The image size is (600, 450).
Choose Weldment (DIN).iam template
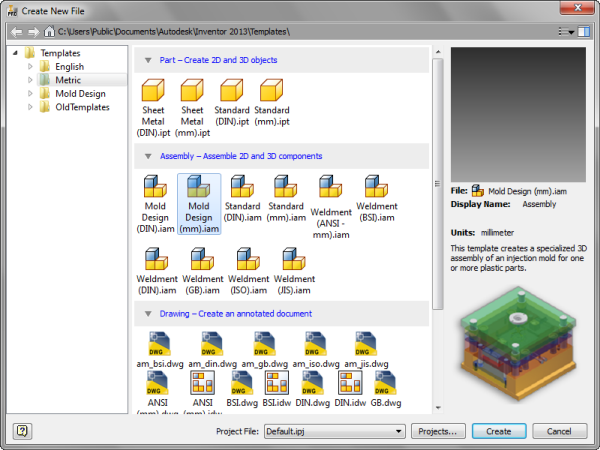157,271
